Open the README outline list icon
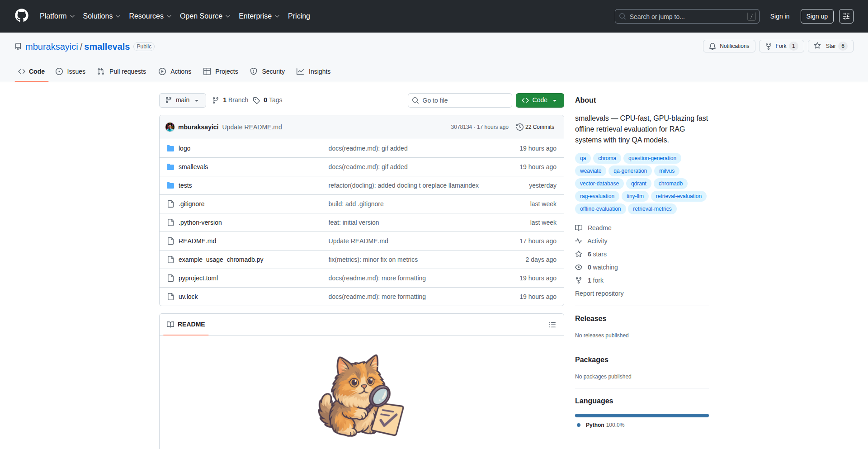The width and height of the screenshot is (868, 449). pos(552,325)
